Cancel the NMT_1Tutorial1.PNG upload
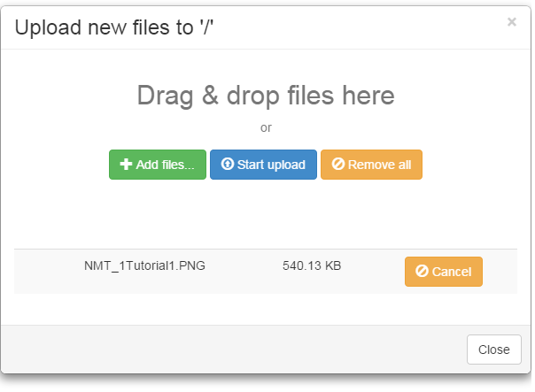 point(444,272)
